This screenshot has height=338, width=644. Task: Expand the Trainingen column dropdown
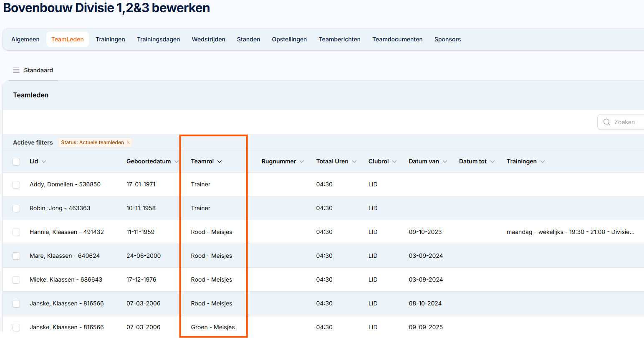click(x=543, y=162)
